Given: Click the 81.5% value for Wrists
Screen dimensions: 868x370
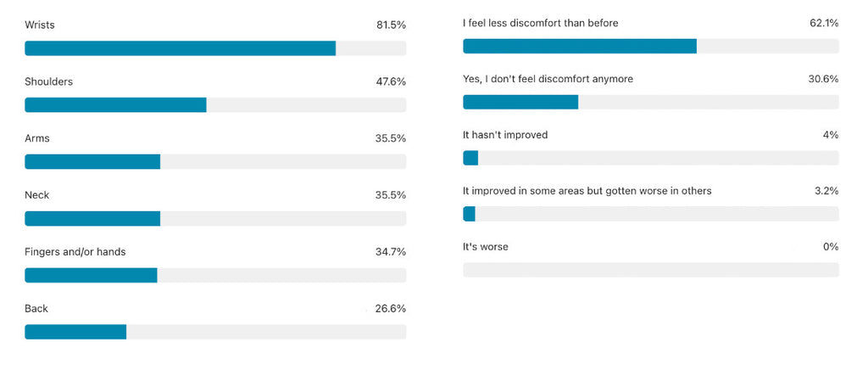Looking at the screenshot, I should [x=391, y=25].
